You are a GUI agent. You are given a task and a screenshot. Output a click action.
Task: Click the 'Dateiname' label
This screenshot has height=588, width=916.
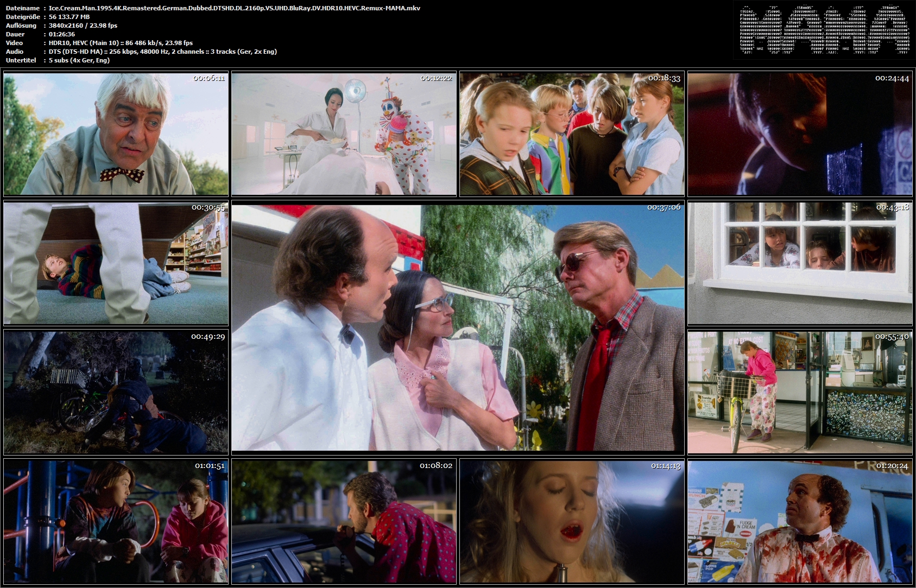click(x=23, y=8)
